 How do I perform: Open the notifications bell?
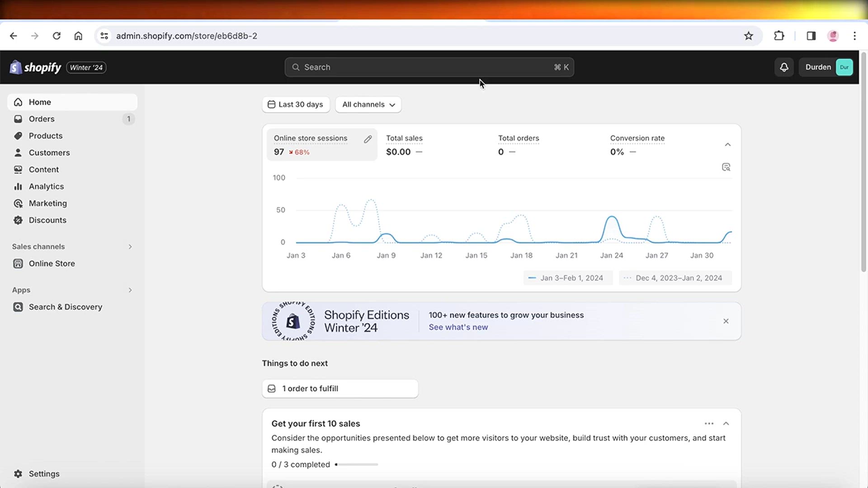(784, 67)
